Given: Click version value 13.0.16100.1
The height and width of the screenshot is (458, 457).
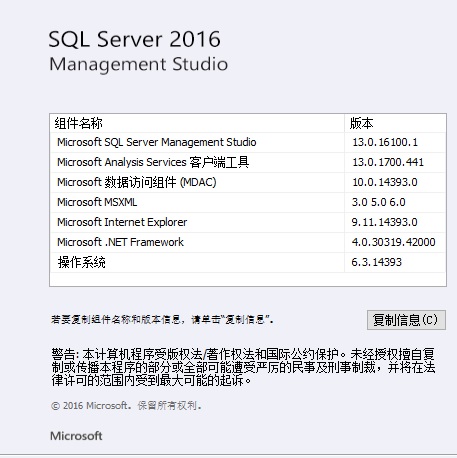Looking at the screenshot, I should click(385, 142).
